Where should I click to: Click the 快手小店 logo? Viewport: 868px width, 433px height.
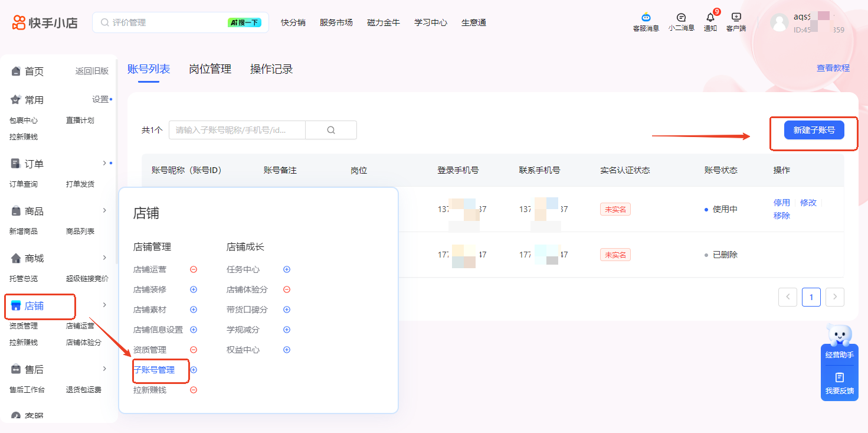coord(44,22)
